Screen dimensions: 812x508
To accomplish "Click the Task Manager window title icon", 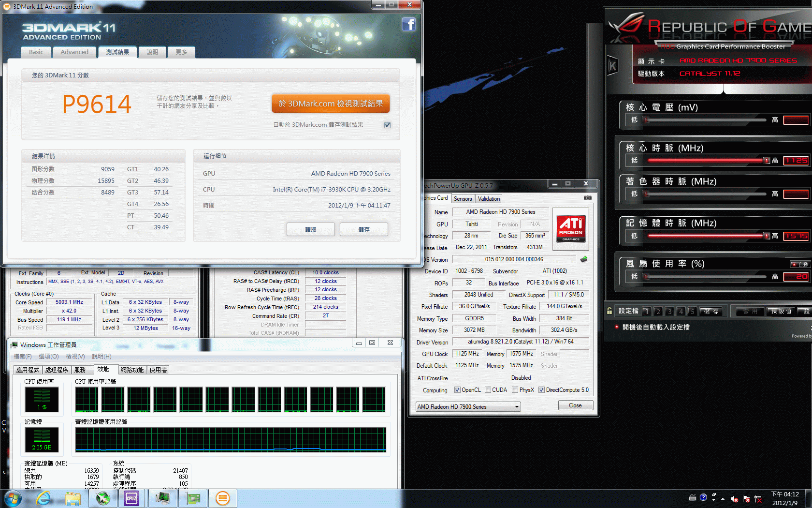I will pyautogui.click(x=14, y=344).
